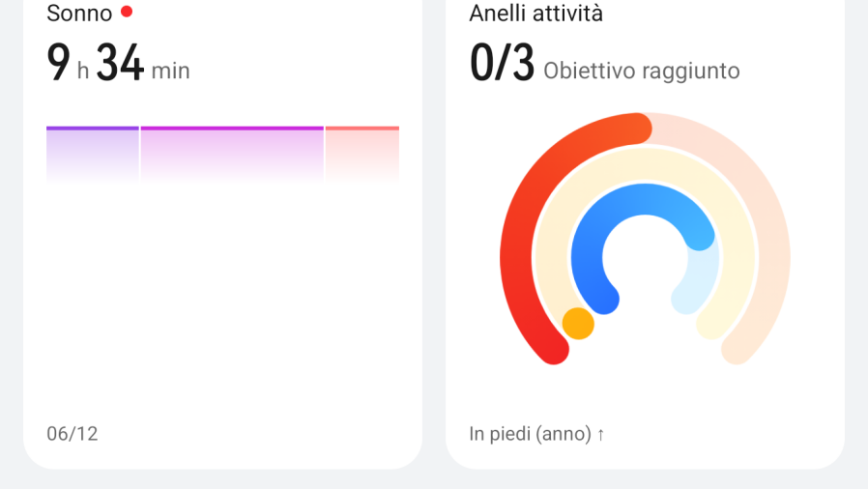The image size is (868, 489).
Task: Open the sleep card empty chart area
Action: tap(222, 299)
